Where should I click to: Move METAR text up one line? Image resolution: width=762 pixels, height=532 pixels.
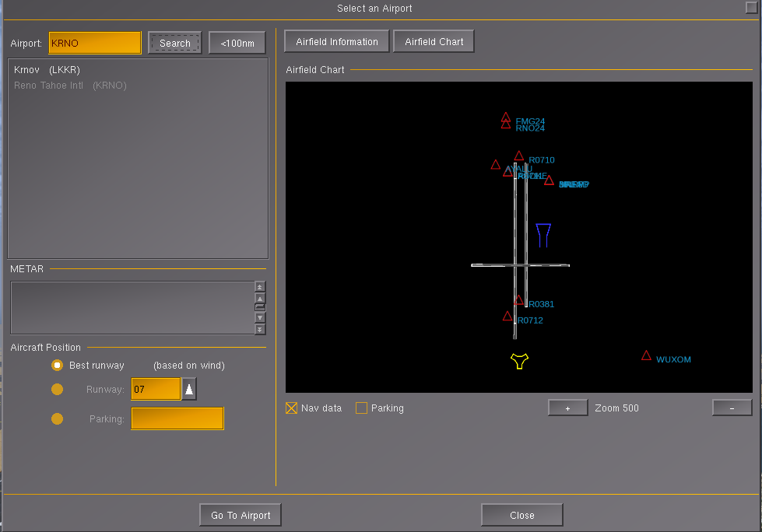260,299
